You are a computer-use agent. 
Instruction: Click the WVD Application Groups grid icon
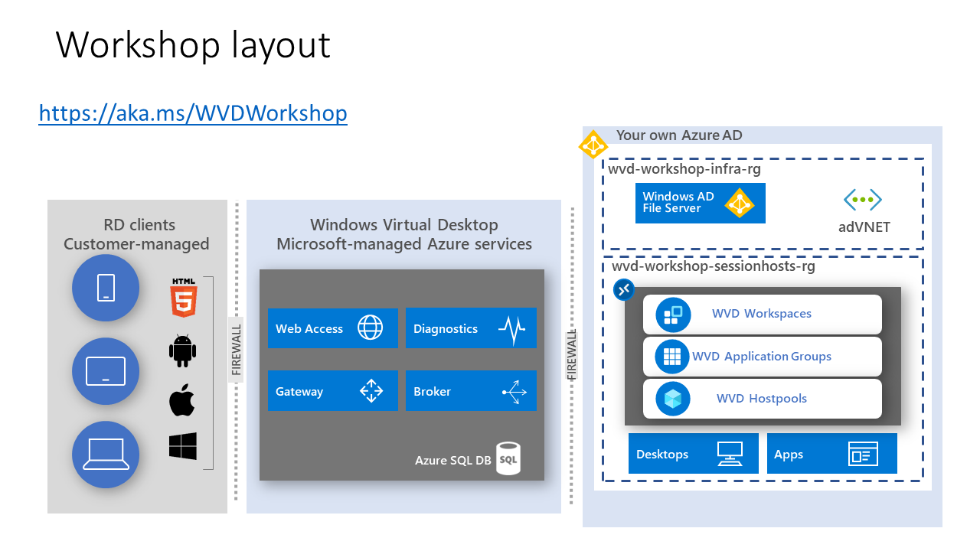(671, 356)
